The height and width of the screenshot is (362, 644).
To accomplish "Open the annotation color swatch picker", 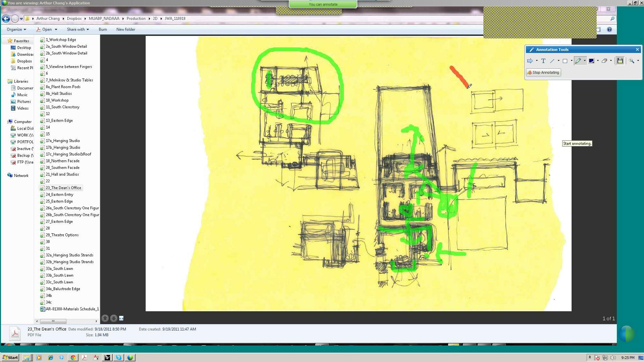I will (591, 61).
